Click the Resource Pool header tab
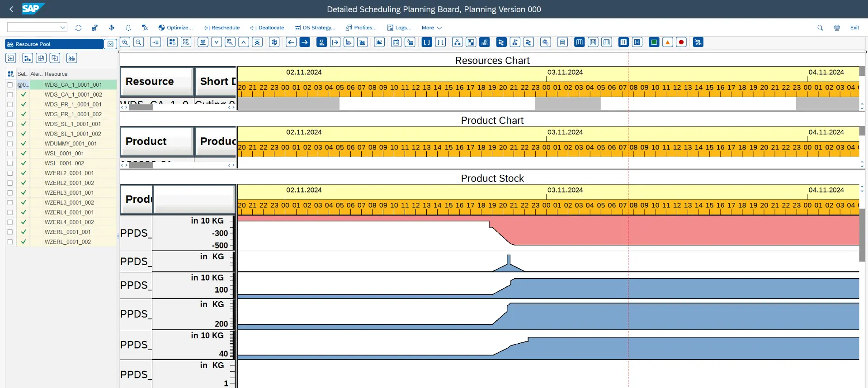The image size is (868, 388). [54, 44]
